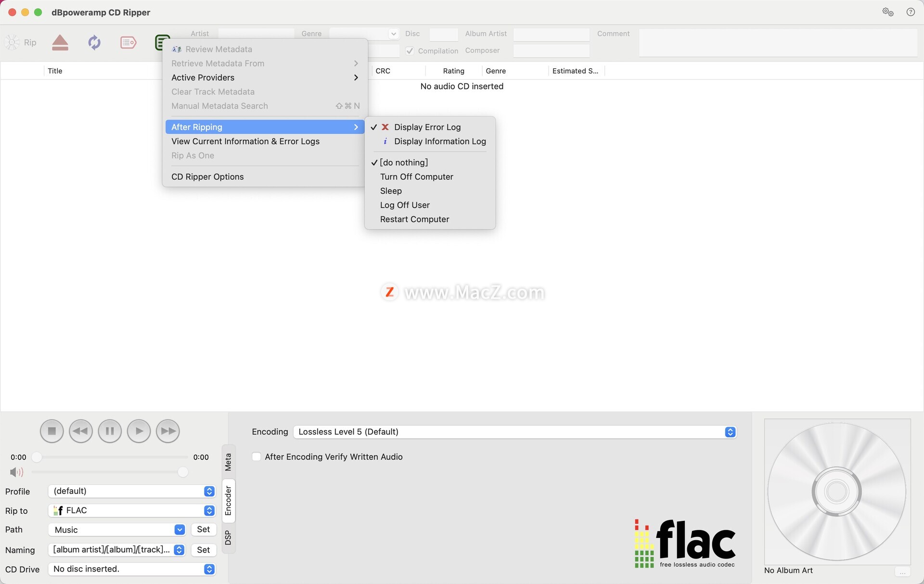Enable After Encoding Verify Written Audio
The image size is (924, 584).
[x=257, y=457]
